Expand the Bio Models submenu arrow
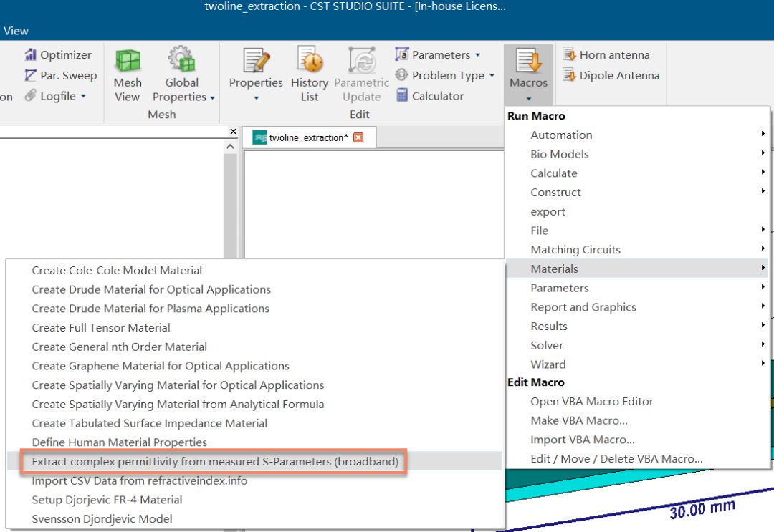This screenshot has height=532, width=774. pyautogui.click(x=763, y=153)
